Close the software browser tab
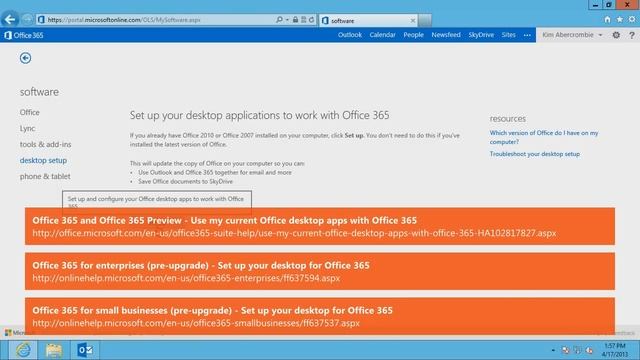The width and height of the screenshot is (640, 360). [413, 20]
